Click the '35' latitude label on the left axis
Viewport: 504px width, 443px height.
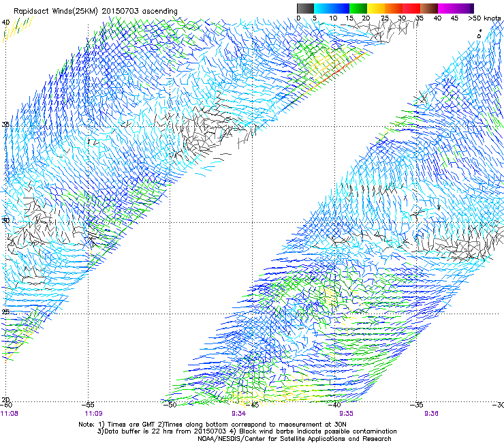point(5,124)
